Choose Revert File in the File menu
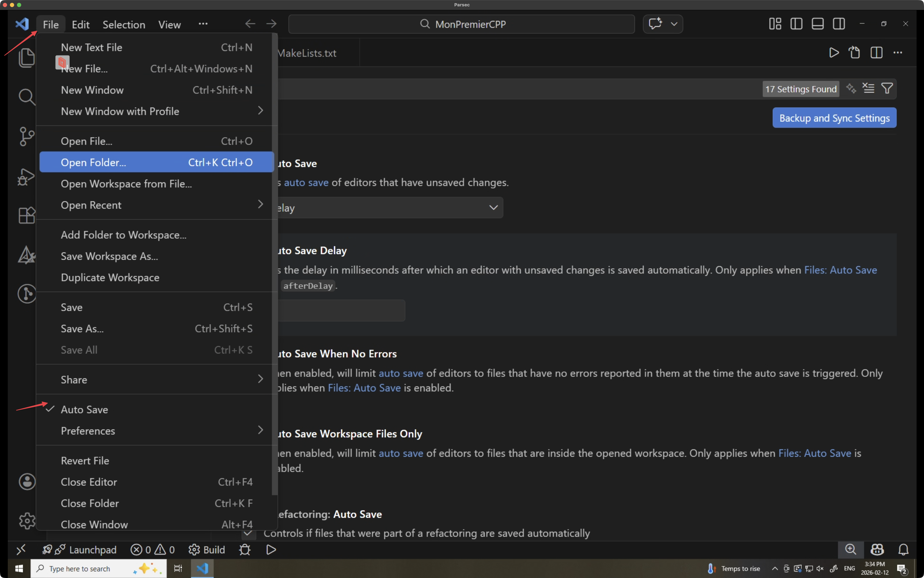 [x=156, y=461]
